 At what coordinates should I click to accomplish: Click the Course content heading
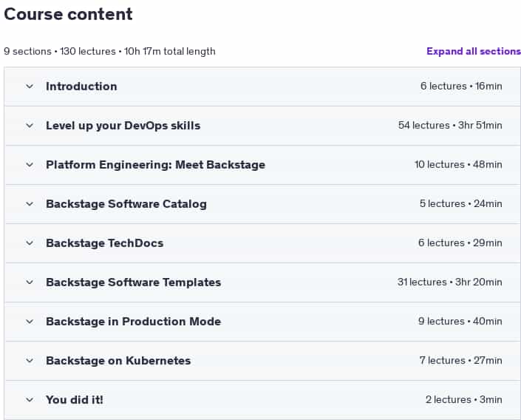tap(68, 14)
